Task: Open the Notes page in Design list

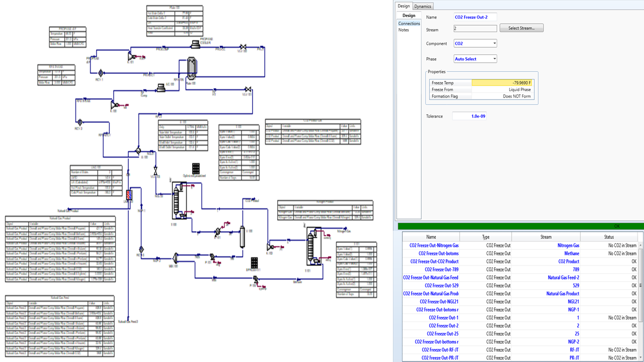Action: tap(404, 30)
